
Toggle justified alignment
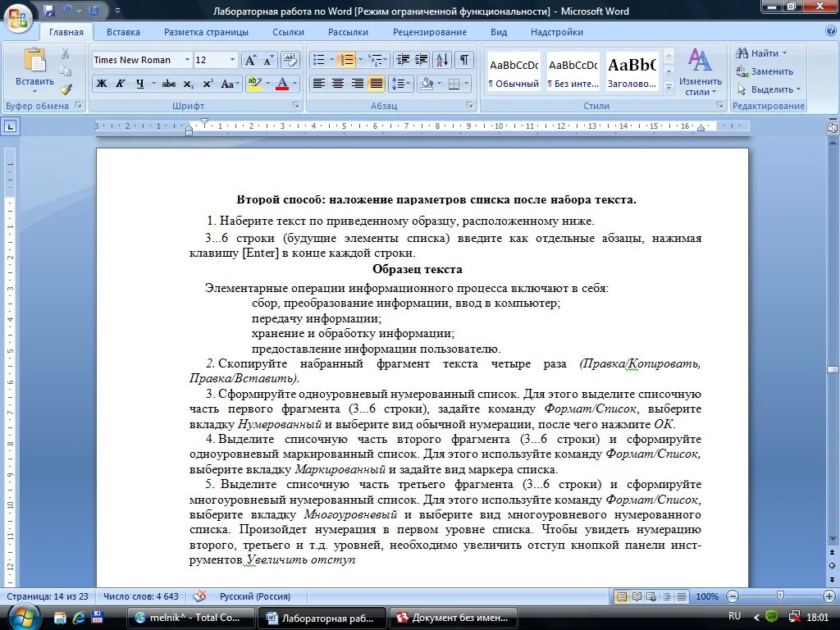pyautogui.click(x=377, y=84)
